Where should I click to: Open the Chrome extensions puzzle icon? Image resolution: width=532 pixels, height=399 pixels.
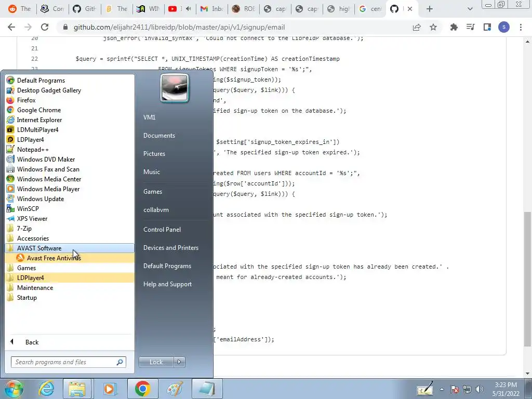tap(454, 27)
